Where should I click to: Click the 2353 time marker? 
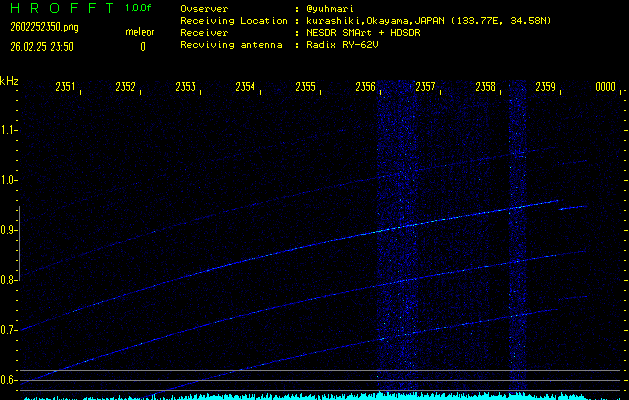[x=186, y=88]
